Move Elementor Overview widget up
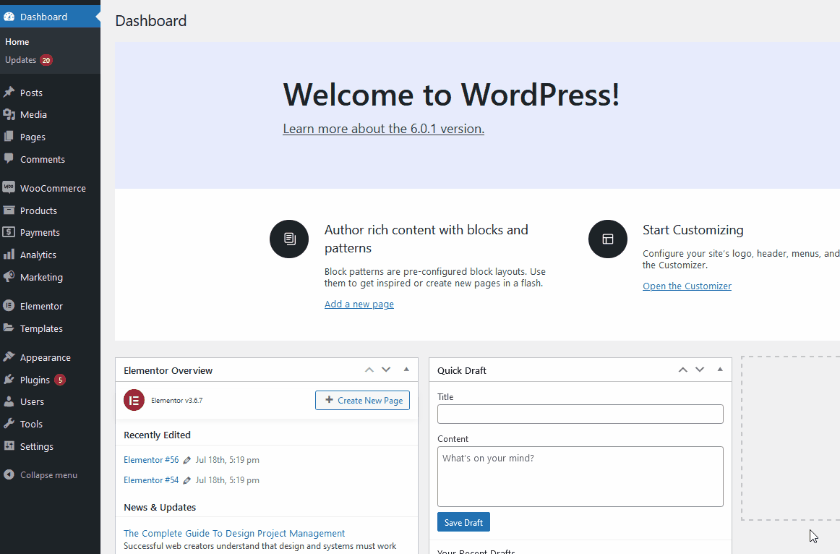840x554 pixels. click(x=369, y=370)
